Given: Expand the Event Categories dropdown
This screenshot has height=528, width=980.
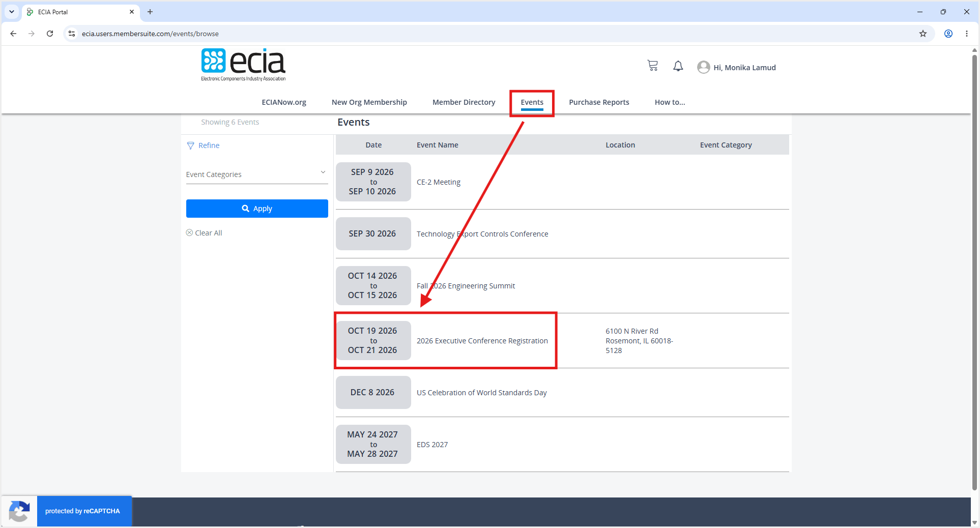Looking at the screenshot, I should click(257, 174).
